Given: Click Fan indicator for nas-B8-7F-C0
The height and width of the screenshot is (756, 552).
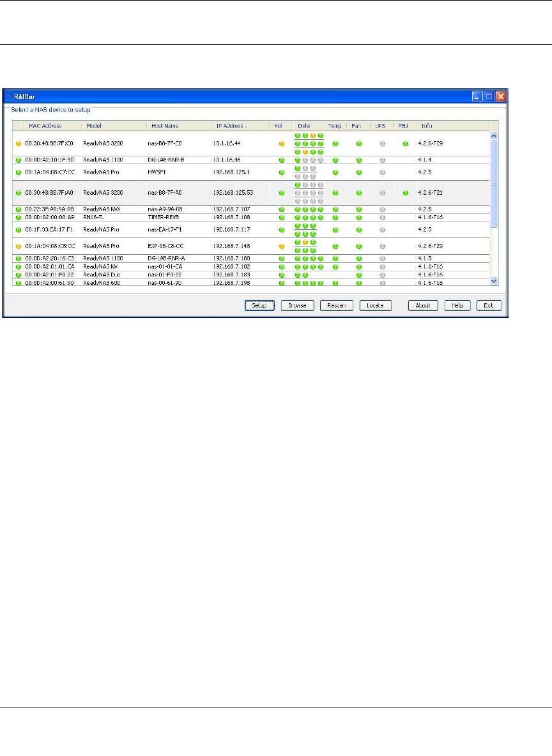Looking at the screenshot, I should [359, 144].
